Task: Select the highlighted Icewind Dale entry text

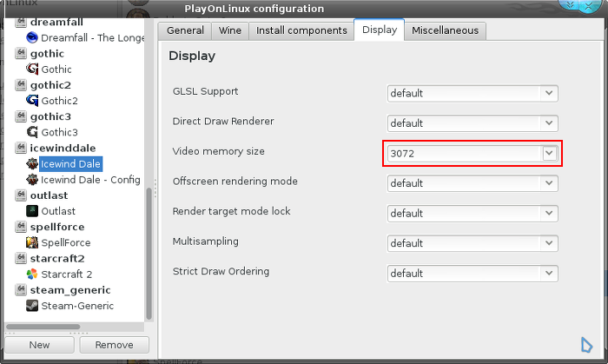Action: click(70, 164)
